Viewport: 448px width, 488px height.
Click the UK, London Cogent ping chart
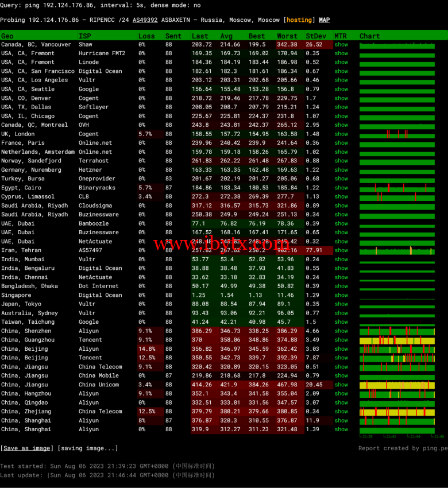coord(397,134)
